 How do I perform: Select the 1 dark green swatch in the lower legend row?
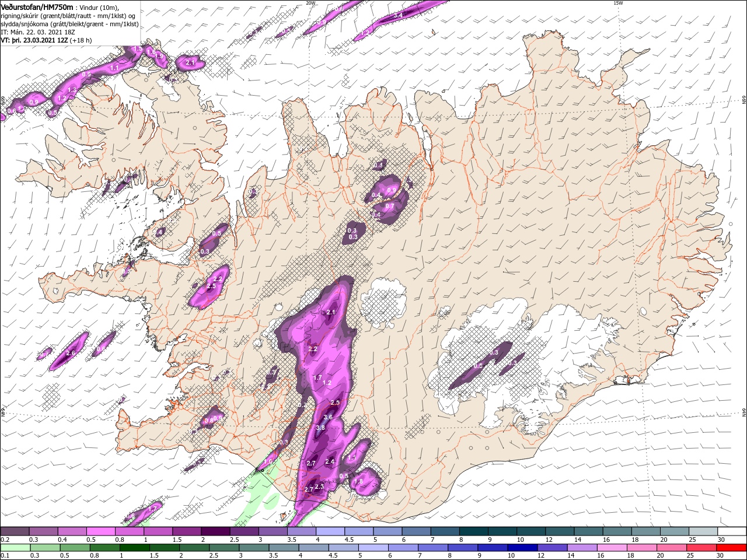[134, 547]
